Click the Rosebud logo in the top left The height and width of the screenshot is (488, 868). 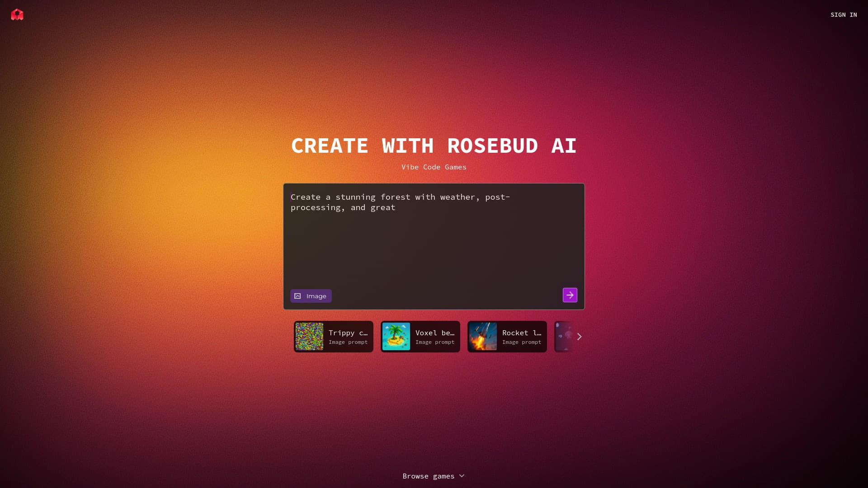click(x=17, y=14)
